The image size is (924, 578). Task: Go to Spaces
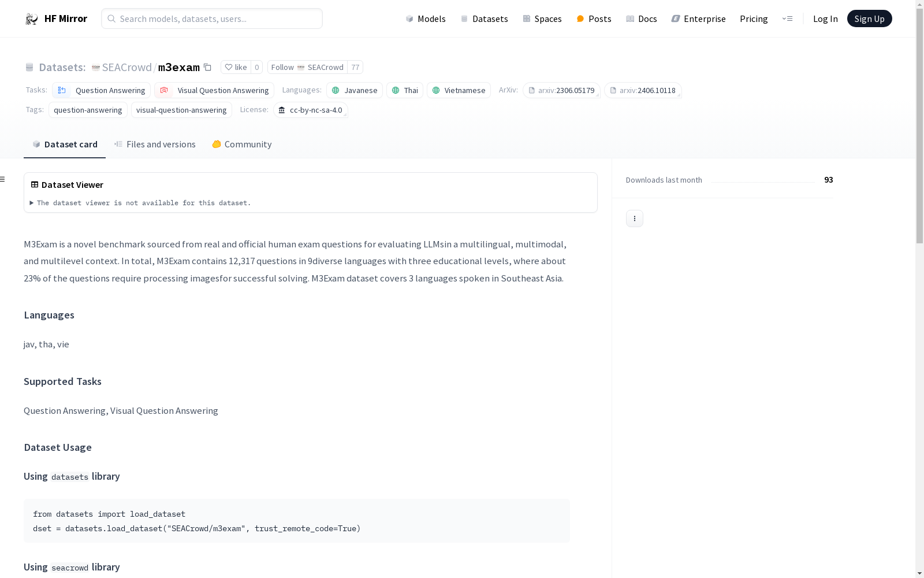click(x=542, y=19)
